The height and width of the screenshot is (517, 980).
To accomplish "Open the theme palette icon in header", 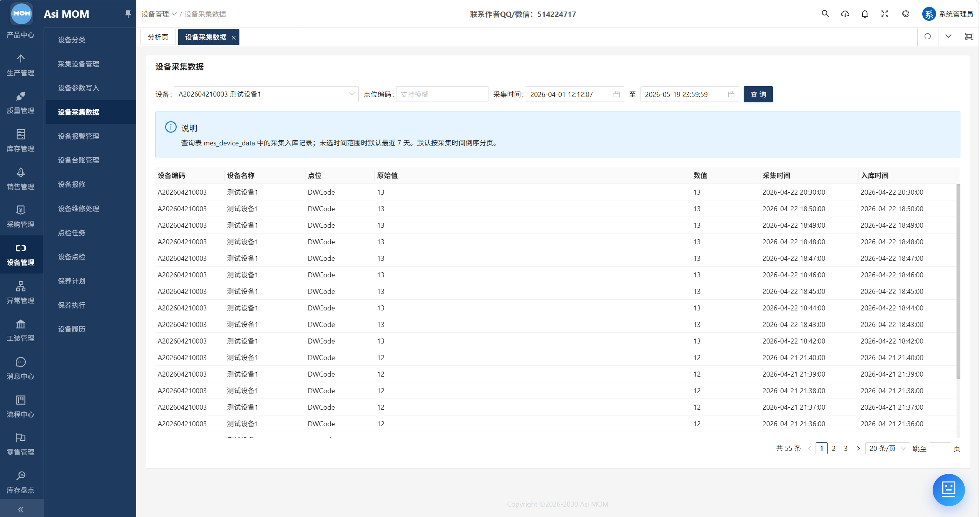I will pyautogui.click(x=906, y=14).
